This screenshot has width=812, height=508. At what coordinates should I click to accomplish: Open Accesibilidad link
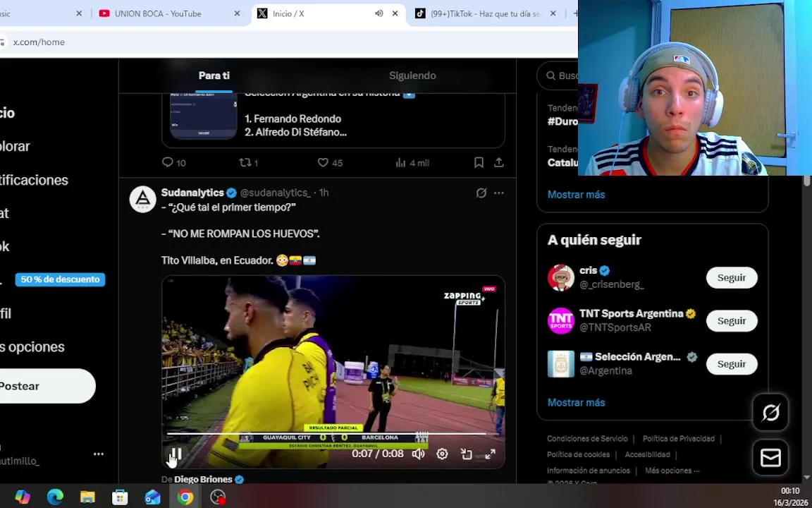(x=647, y=454)
